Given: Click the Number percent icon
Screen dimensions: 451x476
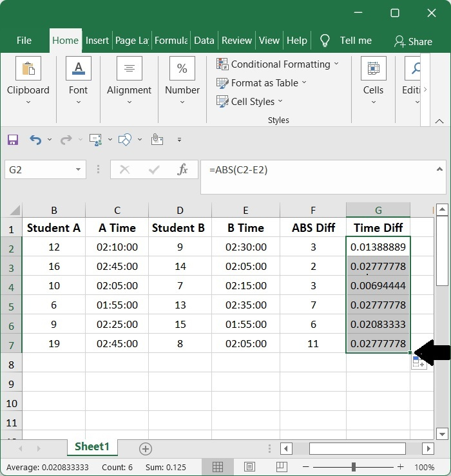Looking at the screenshot, I should tap(182, 68).
